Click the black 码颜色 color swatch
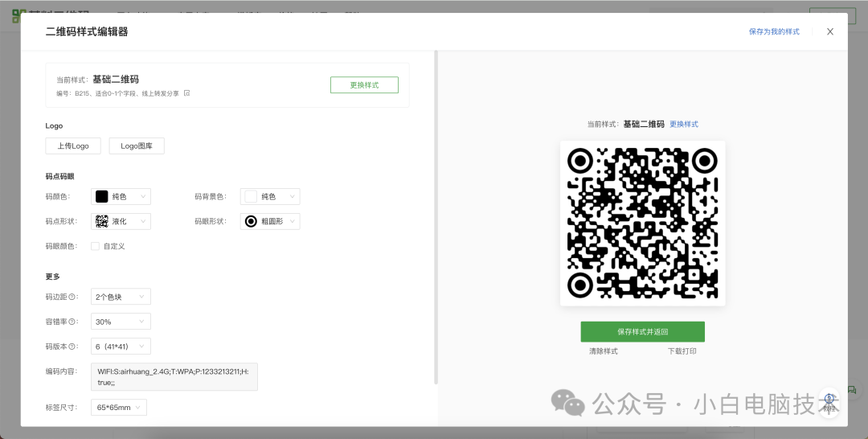This screenshot has width=868, height=439. click(101, 196)
